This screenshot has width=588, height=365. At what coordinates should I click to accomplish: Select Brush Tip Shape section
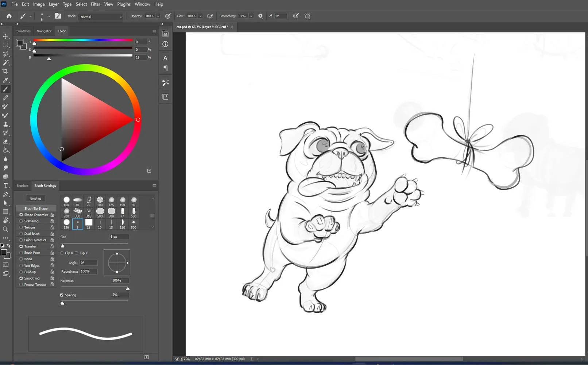[x=36, y=208]
